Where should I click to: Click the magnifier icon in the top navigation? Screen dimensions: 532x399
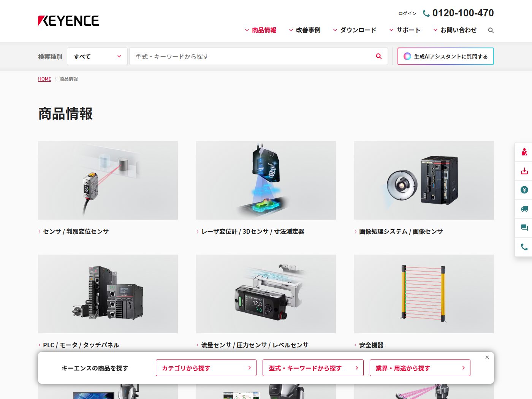click(491, 30)
